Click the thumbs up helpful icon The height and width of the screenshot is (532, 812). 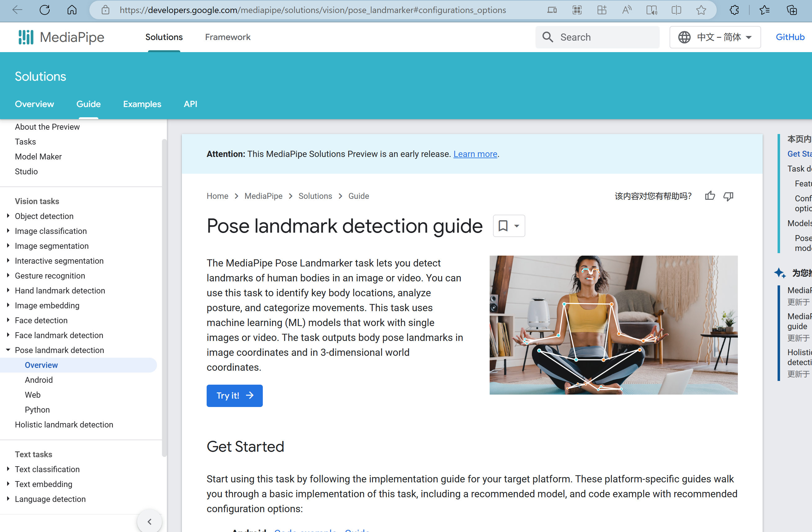[710, 196]
